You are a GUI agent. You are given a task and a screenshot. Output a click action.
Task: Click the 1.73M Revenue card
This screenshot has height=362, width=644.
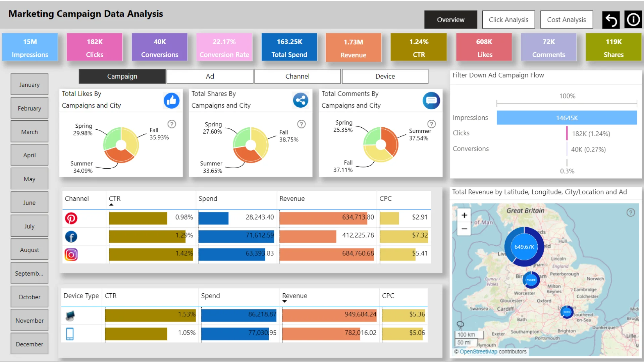(x=354, y=48)
